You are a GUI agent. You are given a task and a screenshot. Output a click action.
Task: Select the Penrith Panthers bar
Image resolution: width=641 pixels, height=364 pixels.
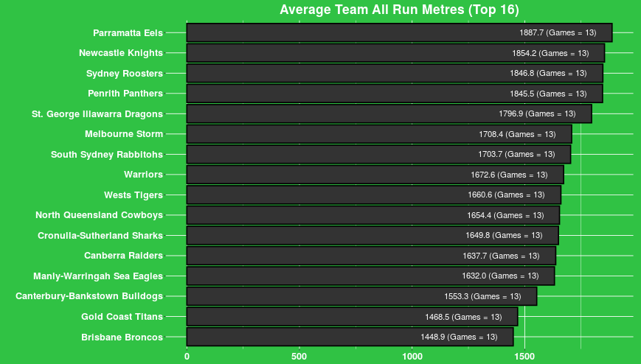(x=395, y=94)
